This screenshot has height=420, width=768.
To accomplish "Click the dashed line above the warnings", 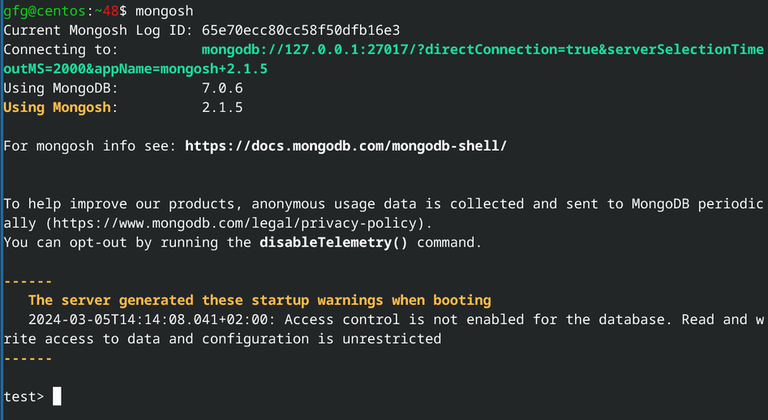I will (x=28, y=281).
